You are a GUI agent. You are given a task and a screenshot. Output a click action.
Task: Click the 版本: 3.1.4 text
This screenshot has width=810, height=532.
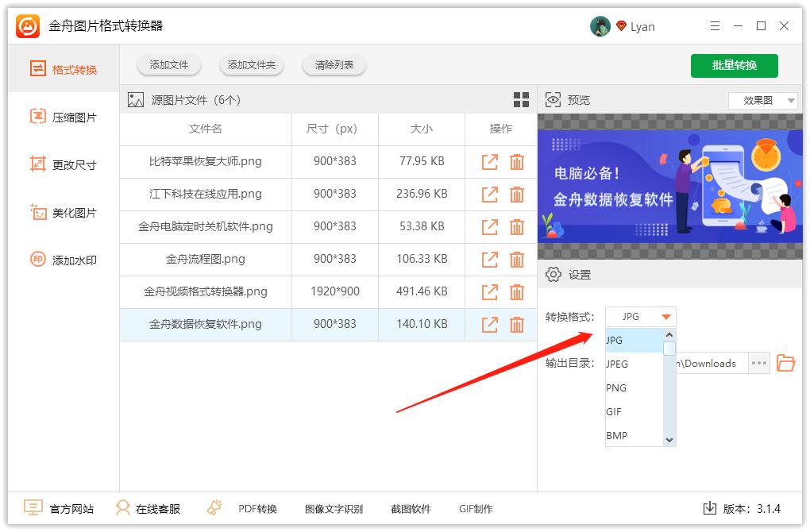click(751, 509)
